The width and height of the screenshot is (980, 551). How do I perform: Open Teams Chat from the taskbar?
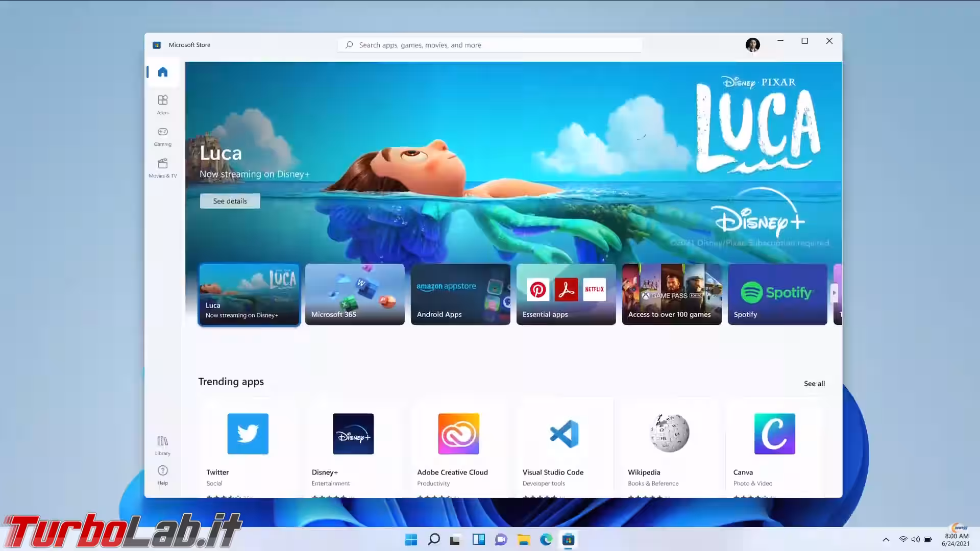pos(501,539)
